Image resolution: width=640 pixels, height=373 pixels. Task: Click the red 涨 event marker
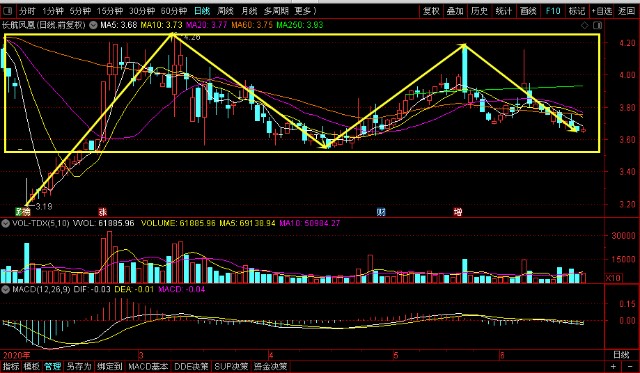tap(102, 212)
